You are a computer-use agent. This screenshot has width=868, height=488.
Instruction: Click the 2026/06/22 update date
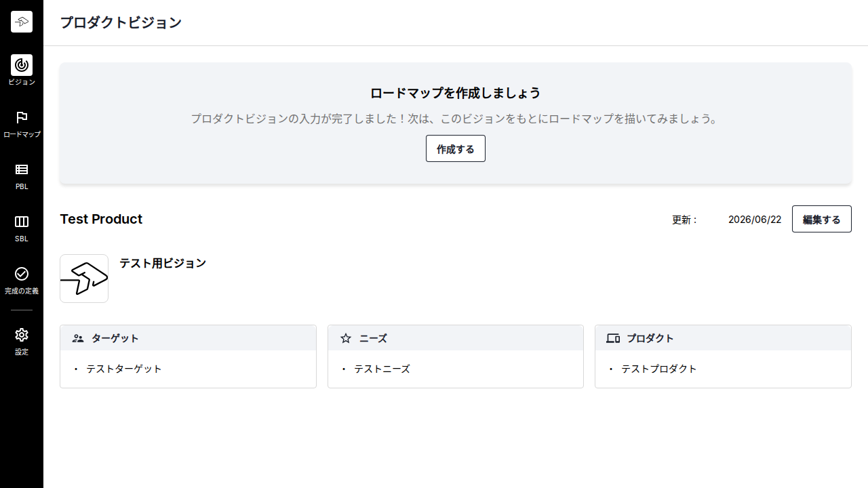point(755,220)
